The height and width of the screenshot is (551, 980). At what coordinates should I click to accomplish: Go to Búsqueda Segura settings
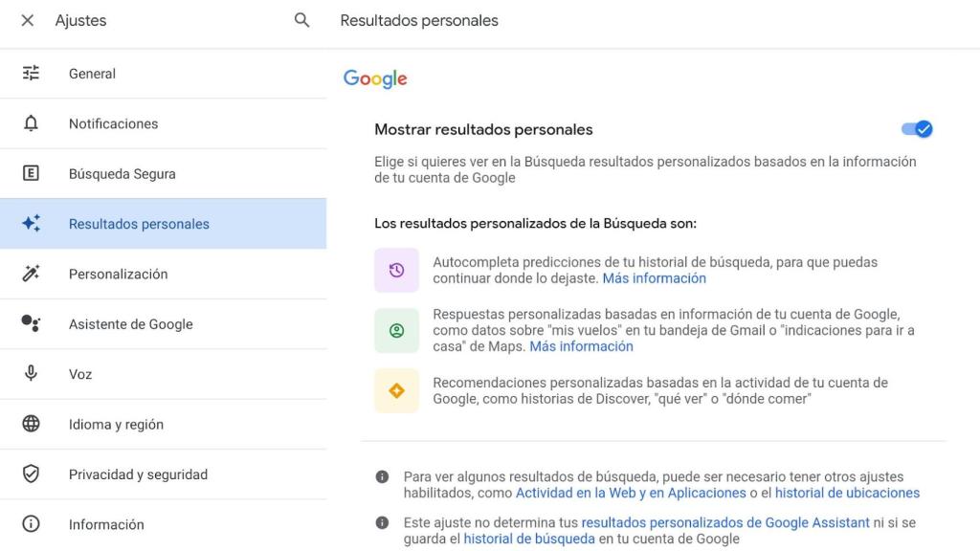[x=163, y=174]
